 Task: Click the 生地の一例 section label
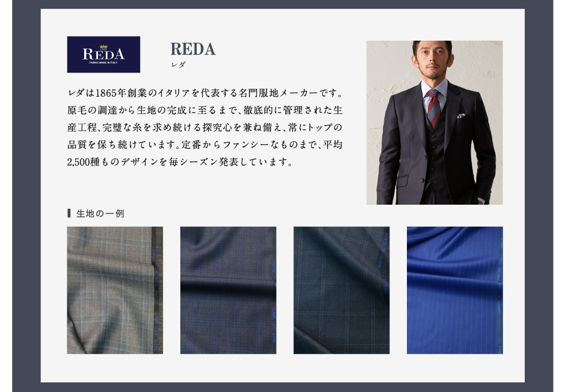click(x=100, y=214)
